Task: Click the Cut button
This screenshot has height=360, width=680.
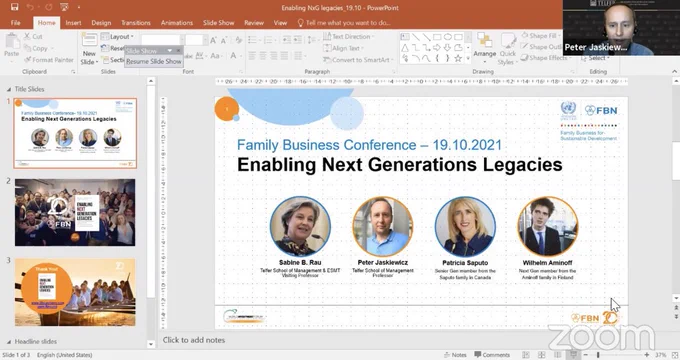Action: click(x=33, y=36)
